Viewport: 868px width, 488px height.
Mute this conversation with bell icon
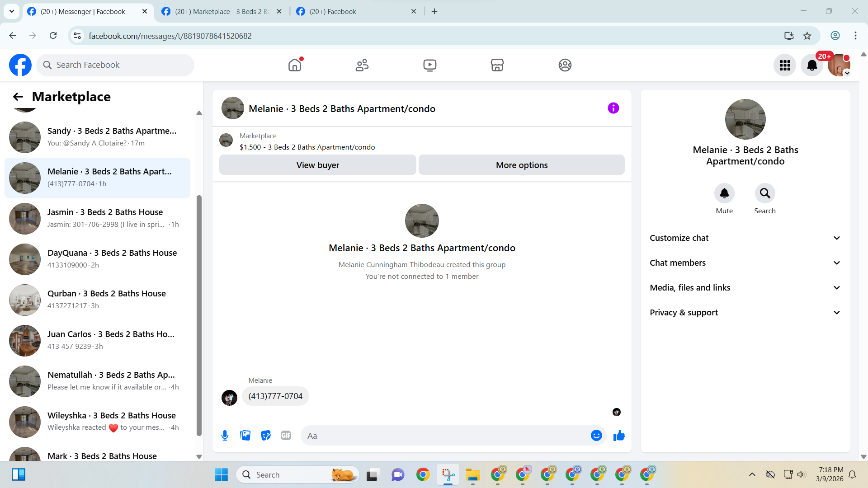pos(724,193)
